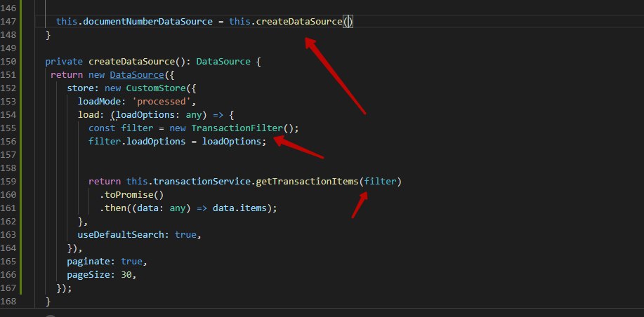Image resolution: width=644 pixels, height=317 pixels.
Task: Click line number 157 in the gutter
Action: 8,154
